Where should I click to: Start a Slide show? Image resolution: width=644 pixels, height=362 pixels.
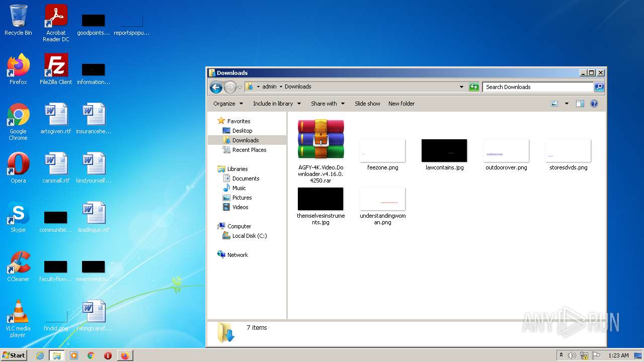click(367, 104)
